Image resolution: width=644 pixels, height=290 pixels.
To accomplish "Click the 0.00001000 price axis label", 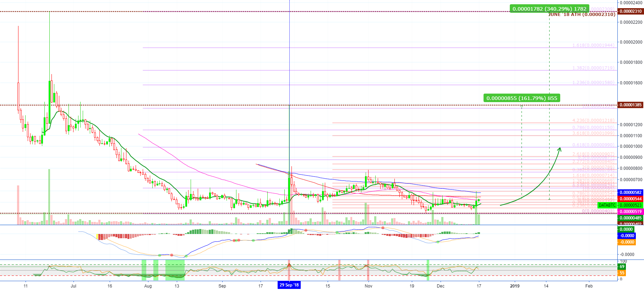I will [x=631, y=146].
